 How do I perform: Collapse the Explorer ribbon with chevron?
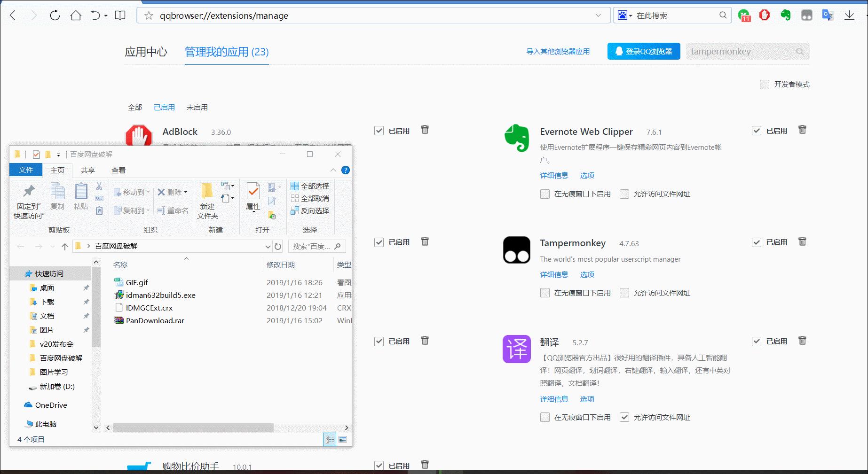333,170
